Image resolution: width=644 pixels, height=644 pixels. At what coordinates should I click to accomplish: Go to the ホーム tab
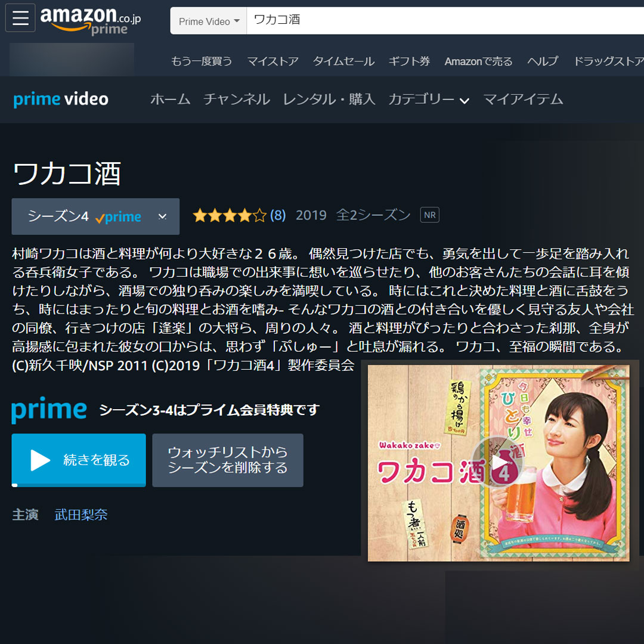coord(170,100)
